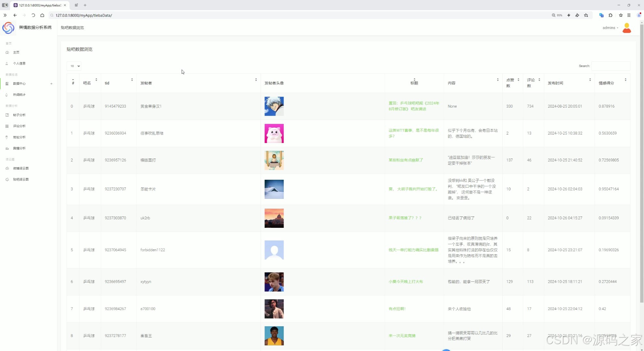Click the 主页 home sidebar icon
This screenshot has width=644, height=351.
click(7, 52)
